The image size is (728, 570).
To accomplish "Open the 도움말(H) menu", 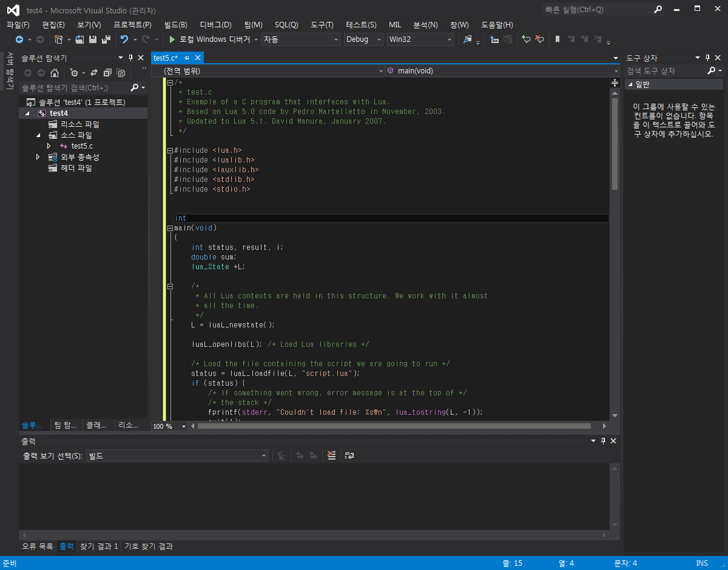I will pos(497,25).
